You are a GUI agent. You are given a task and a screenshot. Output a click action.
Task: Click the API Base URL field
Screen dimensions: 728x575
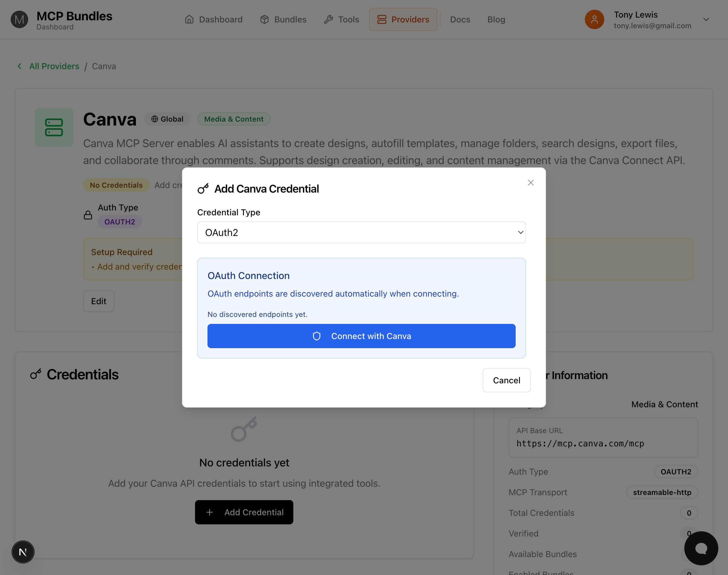(603, 438)
